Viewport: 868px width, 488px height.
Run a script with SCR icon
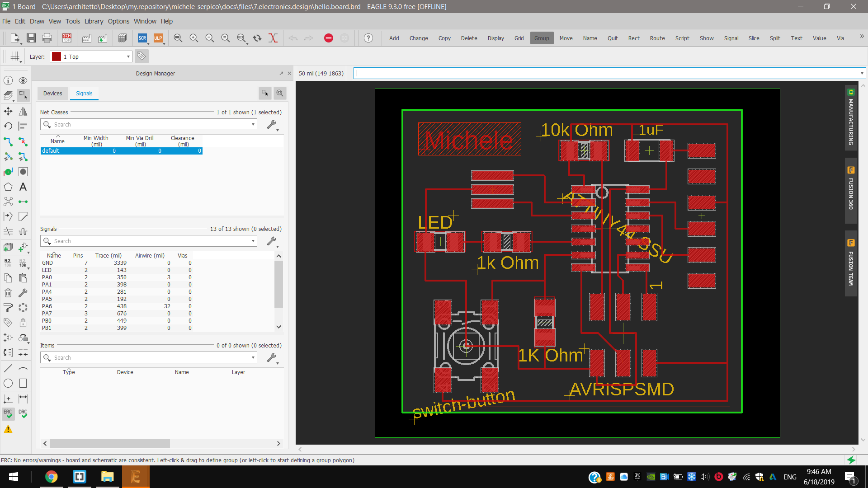(x=142, y=38)
